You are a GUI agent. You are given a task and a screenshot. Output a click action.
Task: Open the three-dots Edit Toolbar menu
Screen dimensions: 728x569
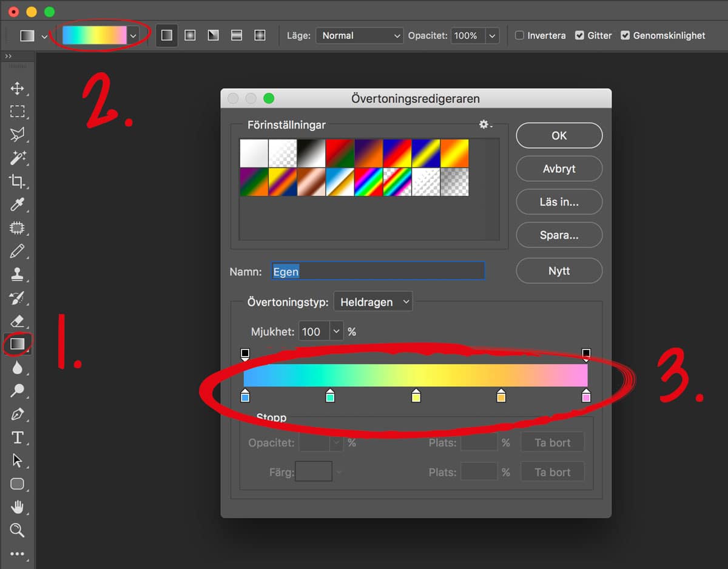(x=17, y=554)
